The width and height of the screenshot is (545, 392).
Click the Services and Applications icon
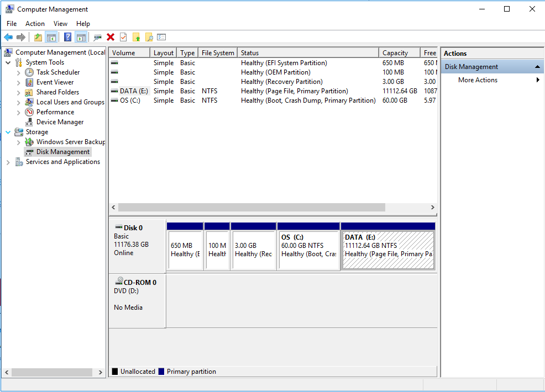pos(19,162)
